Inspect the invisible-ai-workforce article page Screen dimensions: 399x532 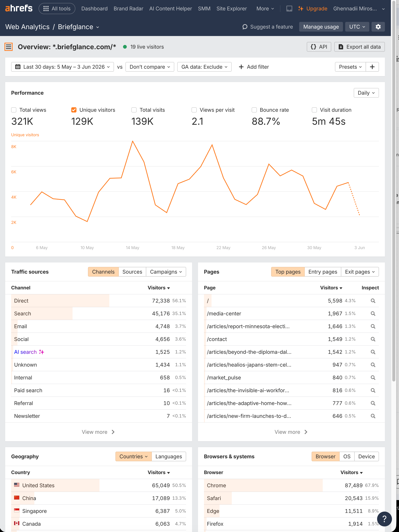[373, 390]
